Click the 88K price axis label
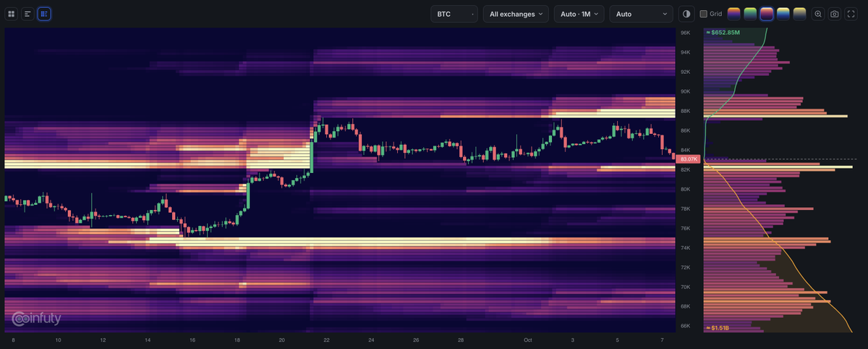 (685, 111)
